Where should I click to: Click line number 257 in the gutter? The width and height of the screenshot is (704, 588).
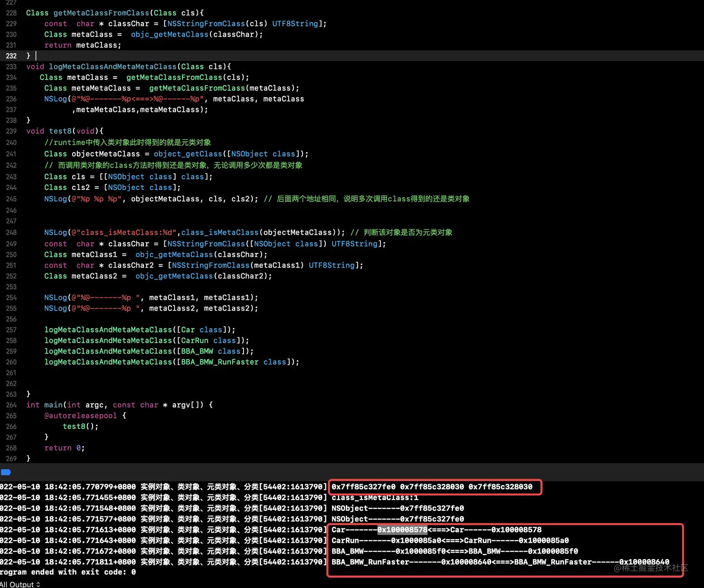[11, 330]
